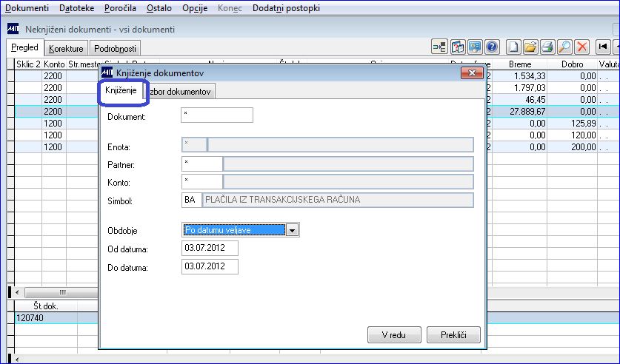Click the blank page new document icon
Viewport: 620px width, 364px height.
click(x=513, y=47)
